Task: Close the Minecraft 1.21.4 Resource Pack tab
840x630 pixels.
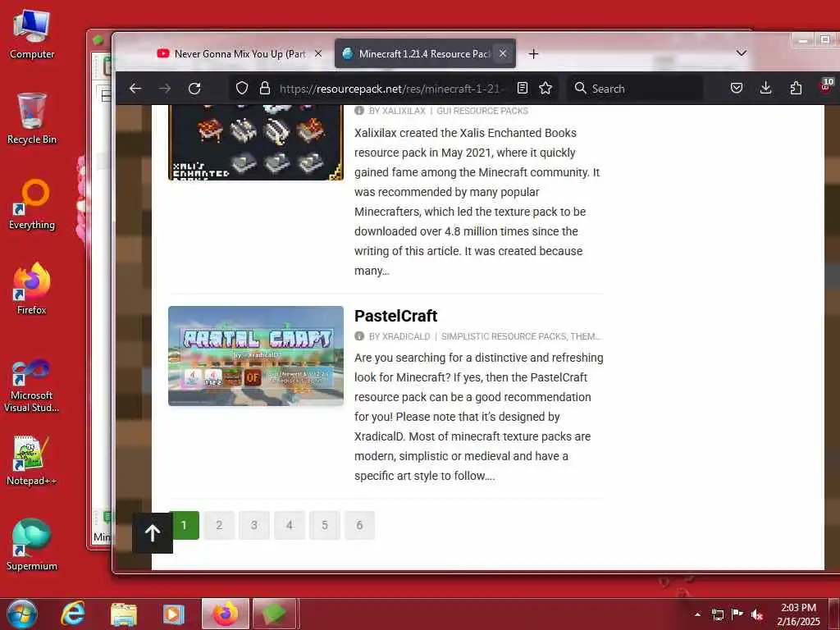Action: (x=503, y=53)
